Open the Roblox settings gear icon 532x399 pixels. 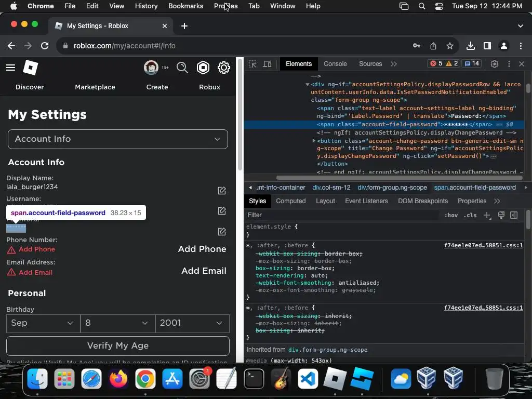tap(223, 68)
